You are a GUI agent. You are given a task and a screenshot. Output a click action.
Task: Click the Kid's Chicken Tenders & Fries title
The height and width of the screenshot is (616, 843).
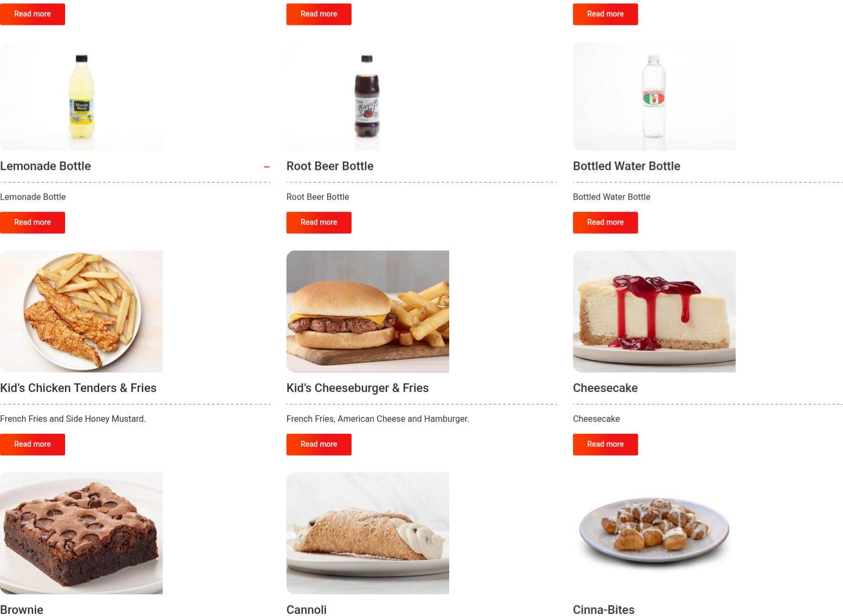(78, 388)
